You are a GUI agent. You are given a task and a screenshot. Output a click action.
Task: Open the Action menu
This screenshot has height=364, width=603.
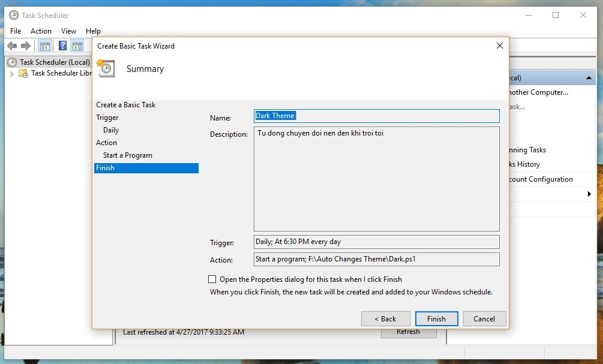pyautogui.click(x=41, y=31)
